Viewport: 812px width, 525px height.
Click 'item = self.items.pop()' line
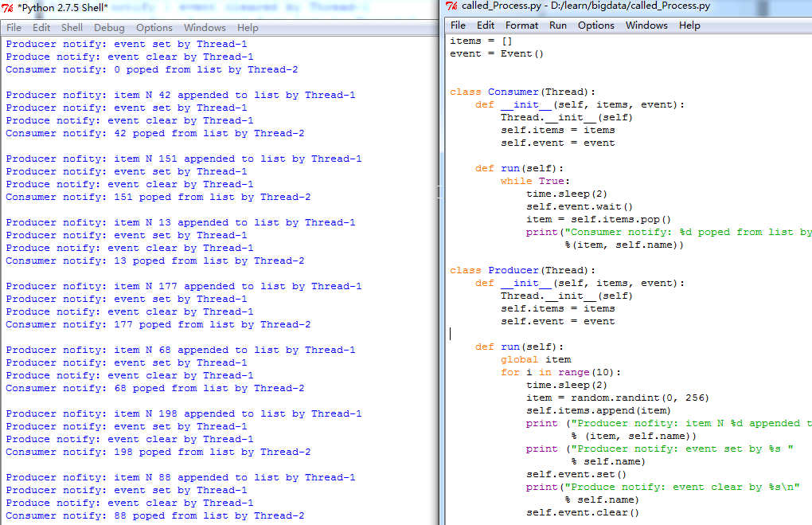click(x=598, y=219)
